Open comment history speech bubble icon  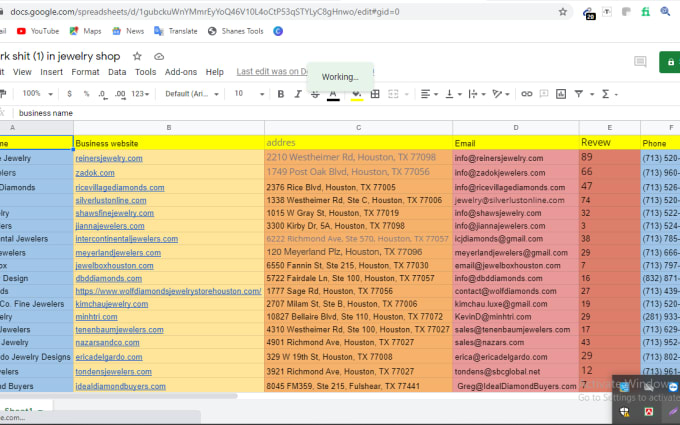(x=640, y=62)
